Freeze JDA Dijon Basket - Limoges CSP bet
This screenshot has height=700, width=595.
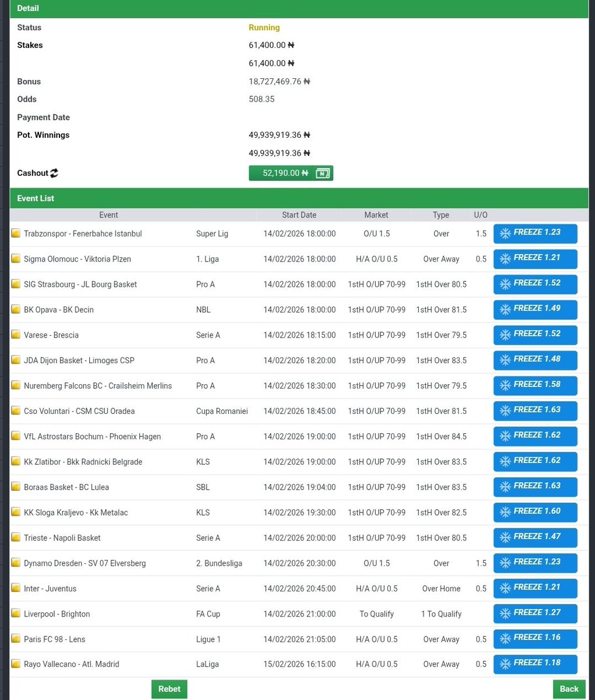click(535, 361)
